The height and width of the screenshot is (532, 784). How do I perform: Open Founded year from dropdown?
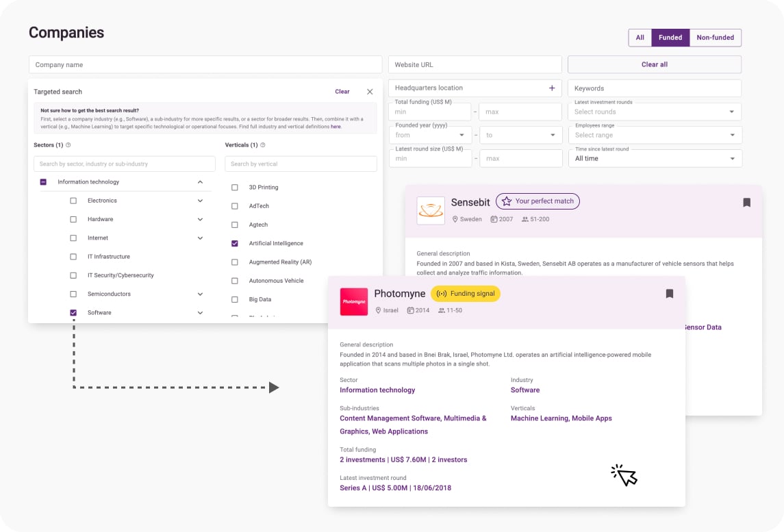coord(430,135)
